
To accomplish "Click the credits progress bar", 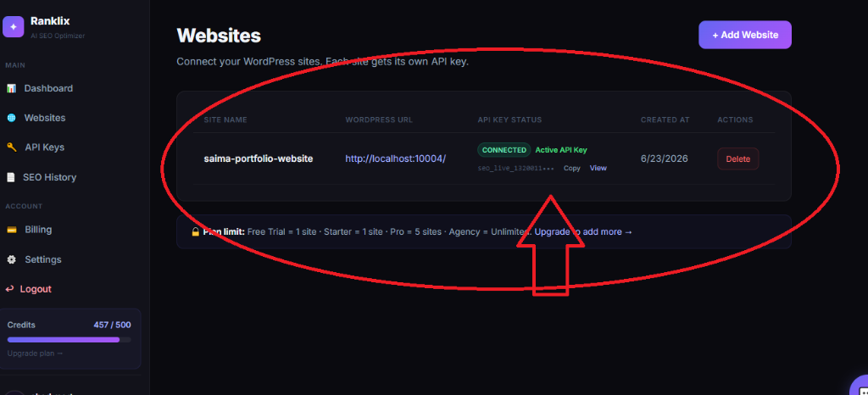I will point(70,340).
